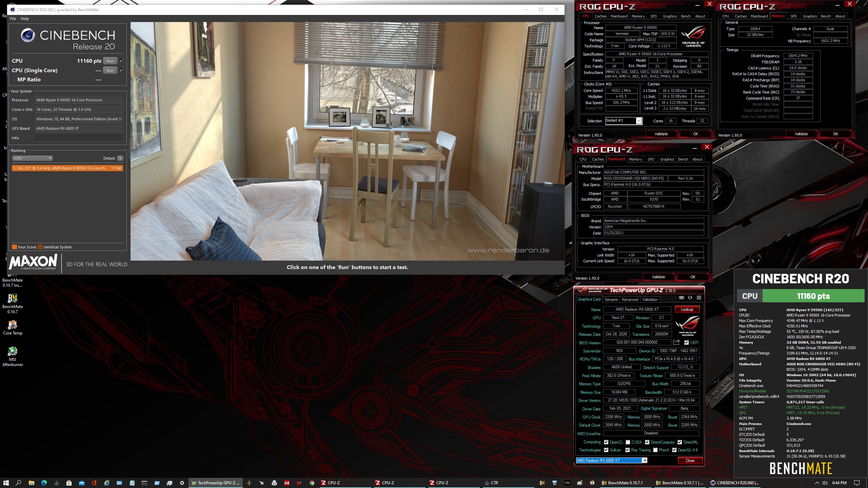The image size is (868, 488).
Task: Open the GPU-Z hamburger menu icon
Action: tap(699, 298)
